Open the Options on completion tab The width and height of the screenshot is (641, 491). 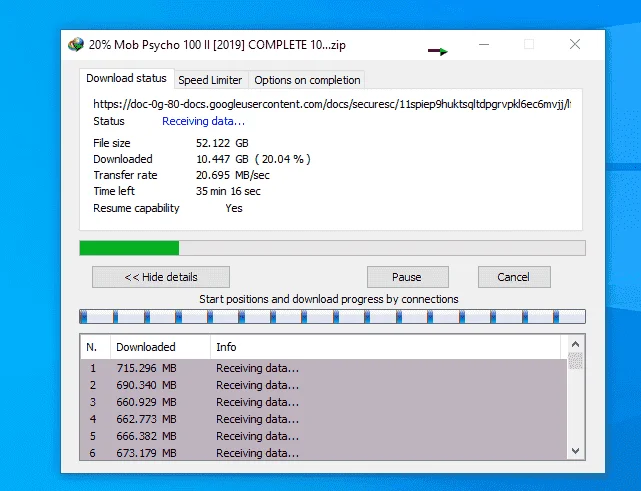click(x=307, y=80)
